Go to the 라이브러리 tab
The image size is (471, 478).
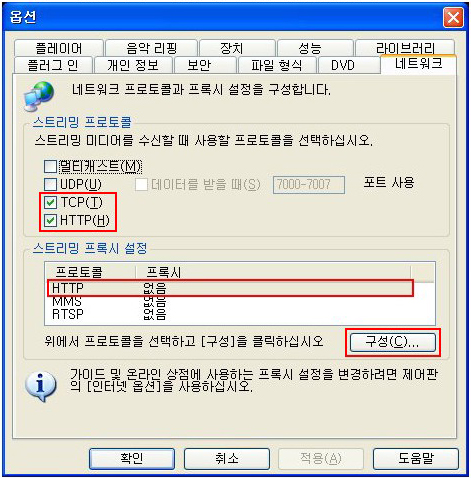click(x=405, y=48)
